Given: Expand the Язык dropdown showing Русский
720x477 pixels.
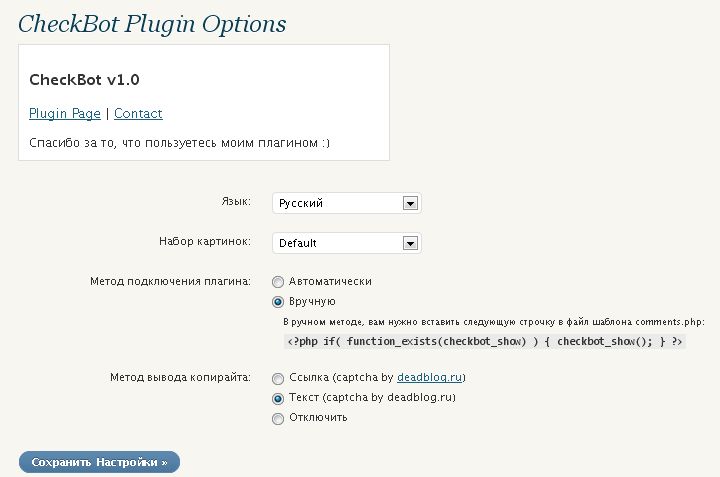Looking at the screenshot, I should click(347, 203).
